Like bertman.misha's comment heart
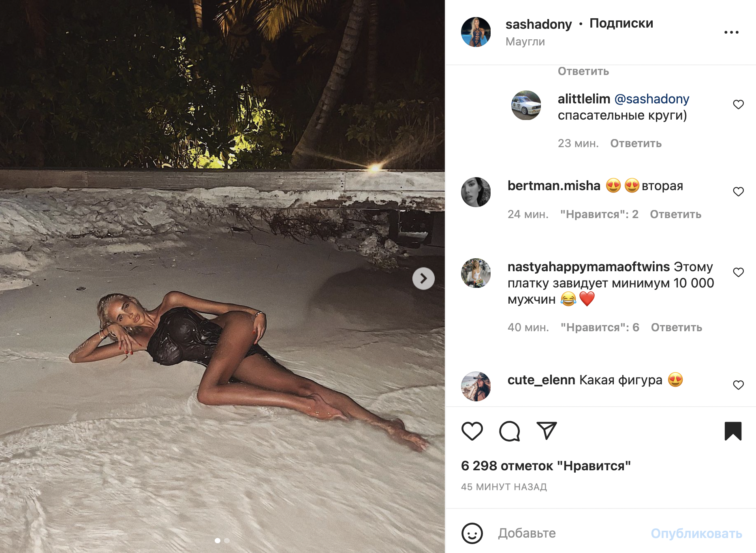This screenshot has height=553, width=756. pos(738,192)
